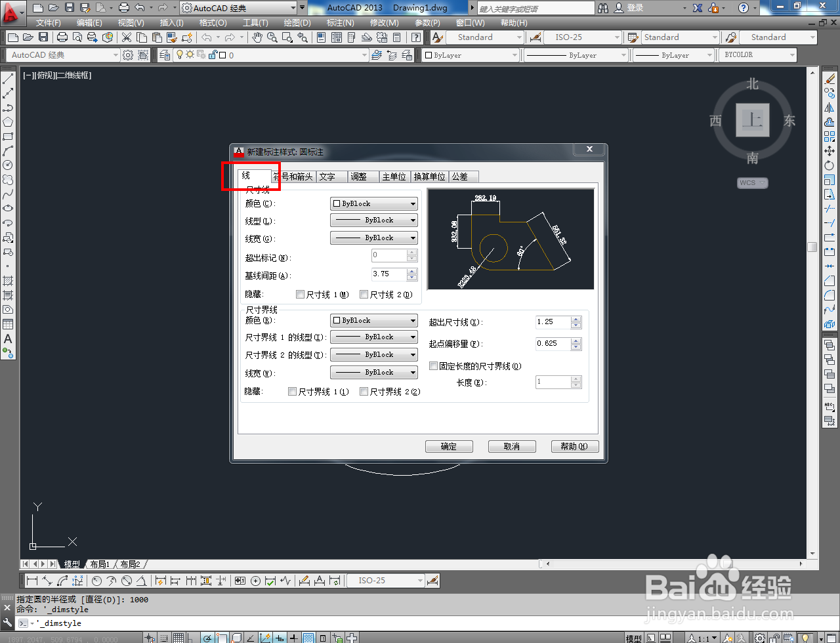This screenshot has width=840, height=643.
Task: Click the Autodesk Exchange X icon
Action: 698,8
